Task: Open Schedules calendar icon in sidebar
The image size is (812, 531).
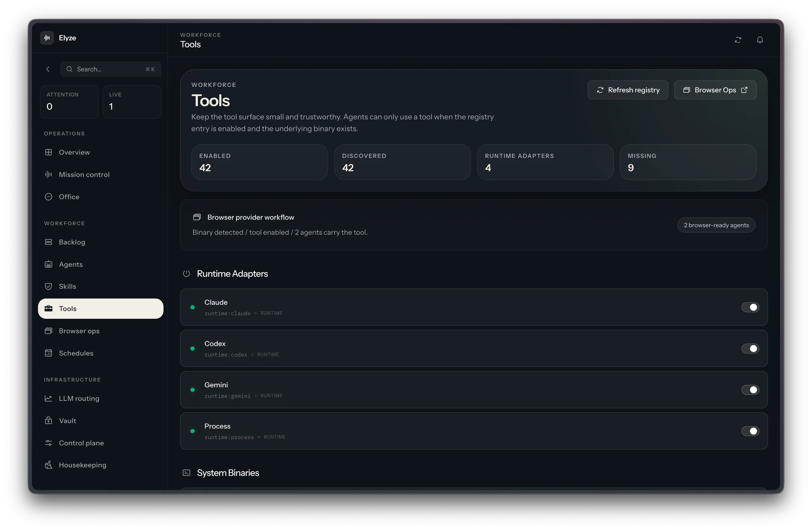Action: click(x=49, y=353)
